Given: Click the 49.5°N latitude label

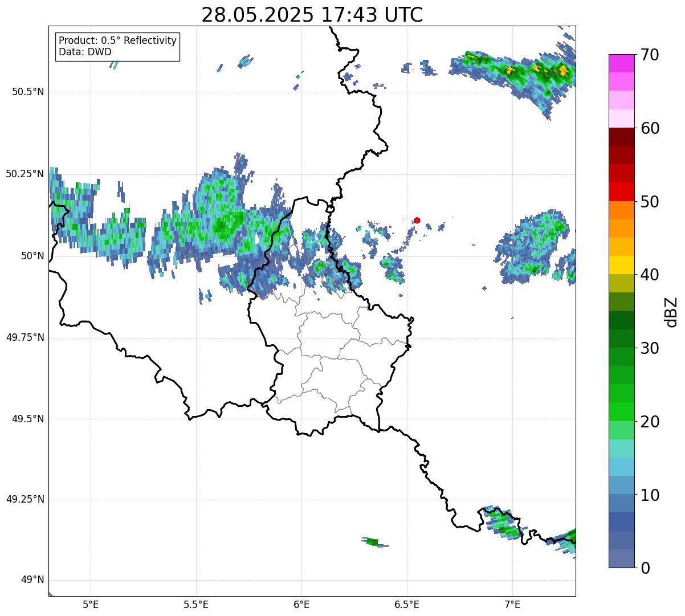Looking at the screenshot, I should coord(28,419).
